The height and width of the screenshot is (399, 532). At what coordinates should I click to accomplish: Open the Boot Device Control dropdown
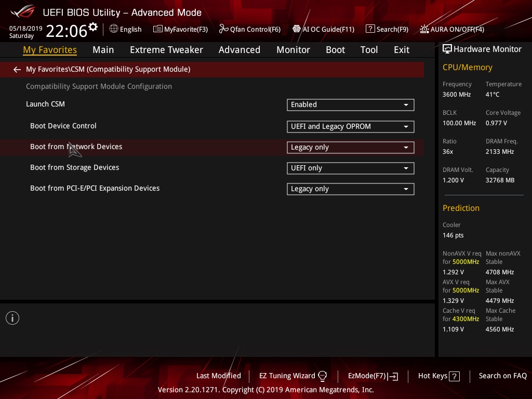coord(351,127)
